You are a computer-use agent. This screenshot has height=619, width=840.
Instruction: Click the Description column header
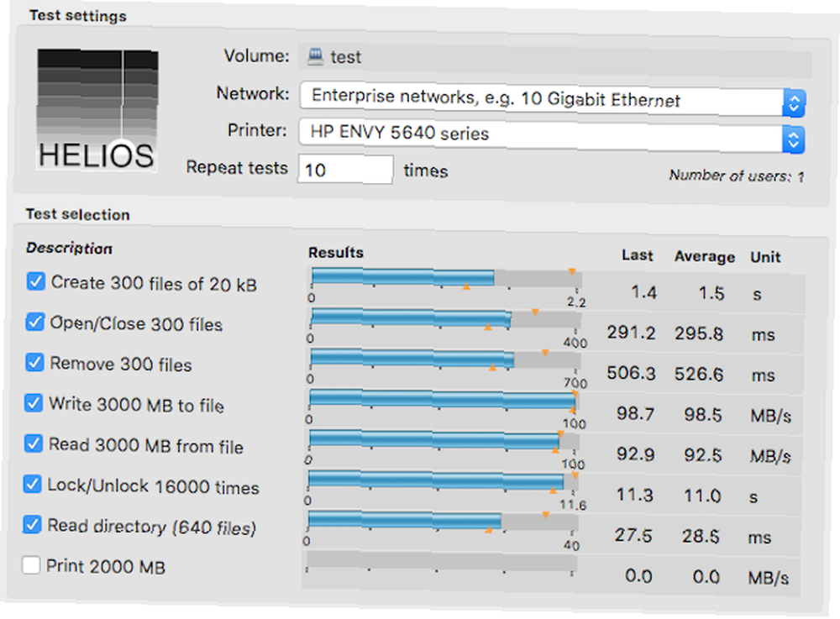pyautogui.click(x=69, y=248)
